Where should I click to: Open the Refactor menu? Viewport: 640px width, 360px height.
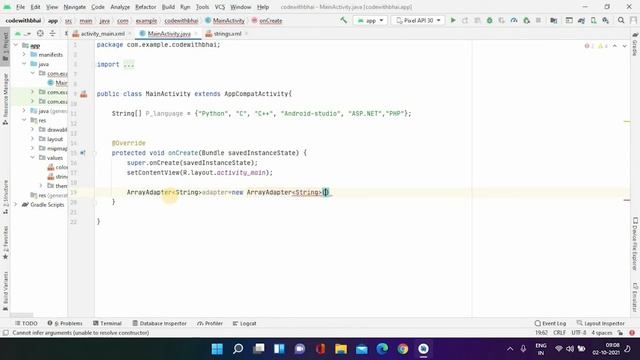145,7
